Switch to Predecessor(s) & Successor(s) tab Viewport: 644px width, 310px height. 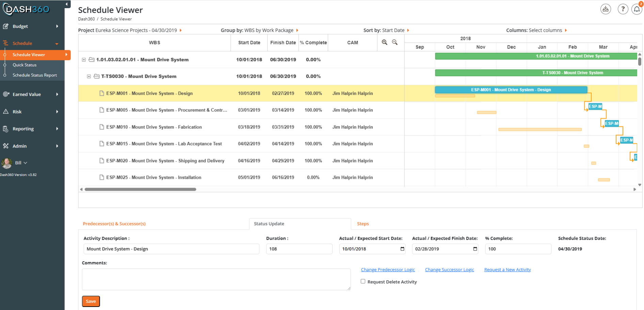[x=114, y=224]
